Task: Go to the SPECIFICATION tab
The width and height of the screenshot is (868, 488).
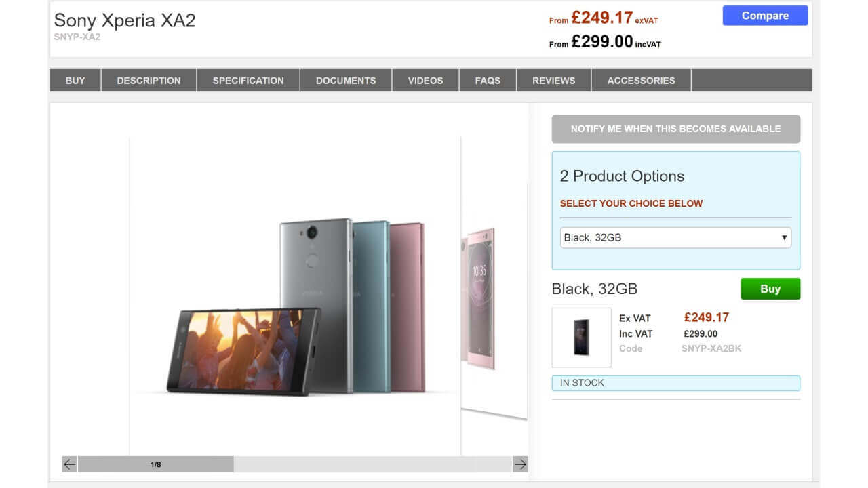Action: (x=248, y=80)
